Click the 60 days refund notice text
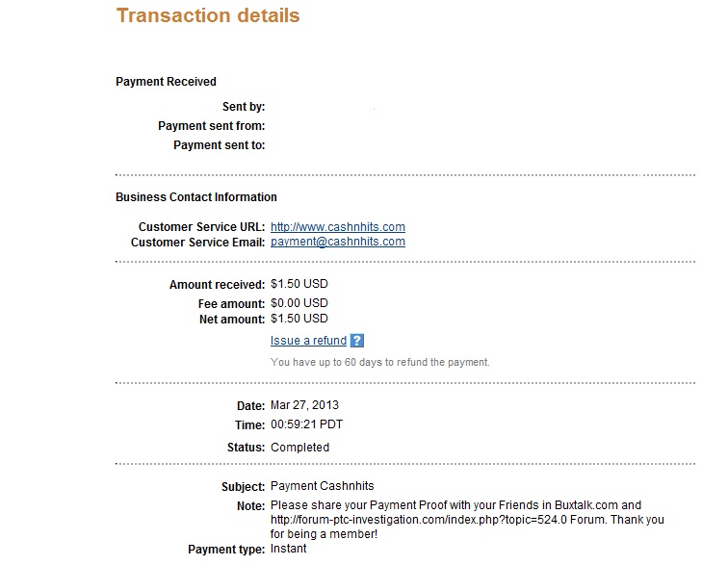728x565 pixels. pos(380,363)
